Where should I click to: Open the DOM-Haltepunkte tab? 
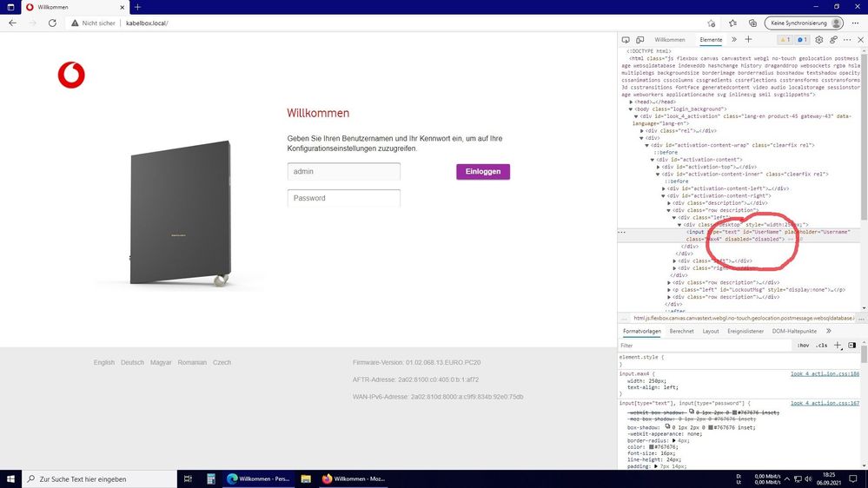pos(794,331)
